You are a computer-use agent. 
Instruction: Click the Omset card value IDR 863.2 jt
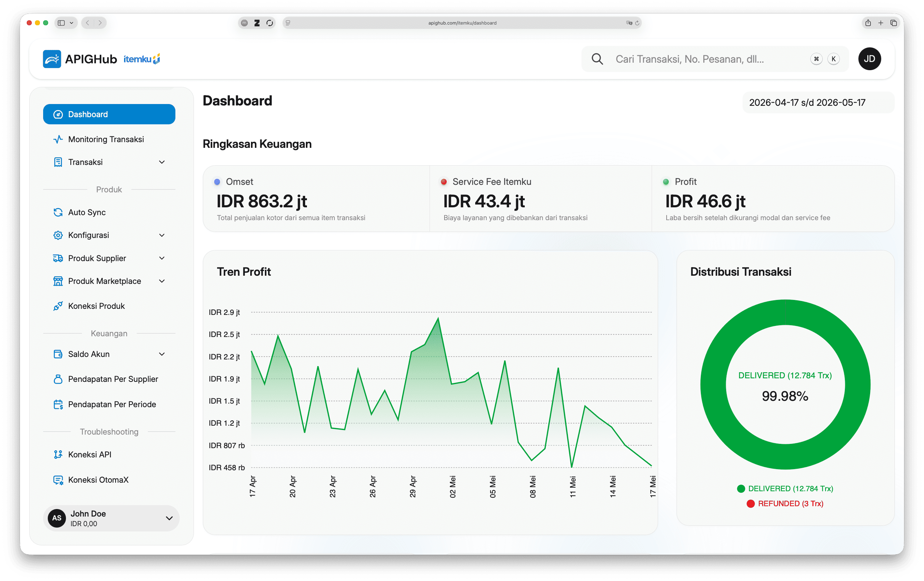(x=262, y=201)
